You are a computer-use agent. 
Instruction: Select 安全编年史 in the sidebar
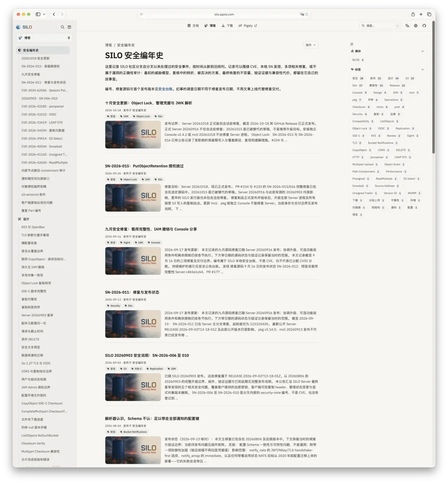click(x=43, y=50)
